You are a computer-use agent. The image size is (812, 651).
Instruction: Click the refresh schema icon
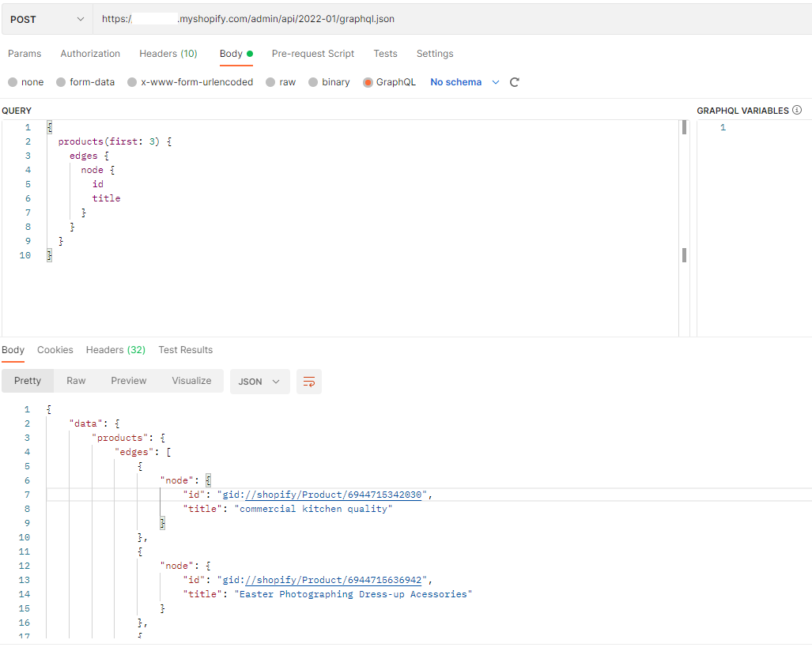pyautogui.click(x=515, y=82)
